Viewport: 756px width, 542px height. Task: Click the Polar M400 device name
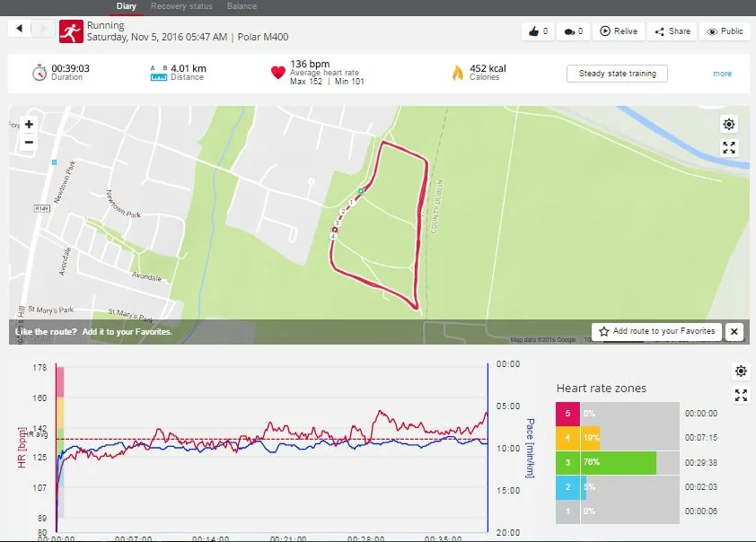pos(263,37)
